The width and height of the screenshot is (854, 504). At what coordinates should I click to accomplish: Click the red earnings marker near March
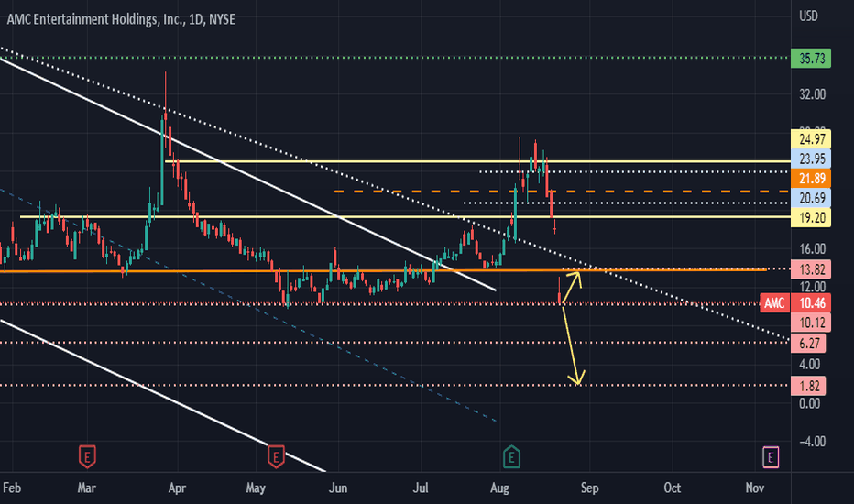[x=87, y=456]
